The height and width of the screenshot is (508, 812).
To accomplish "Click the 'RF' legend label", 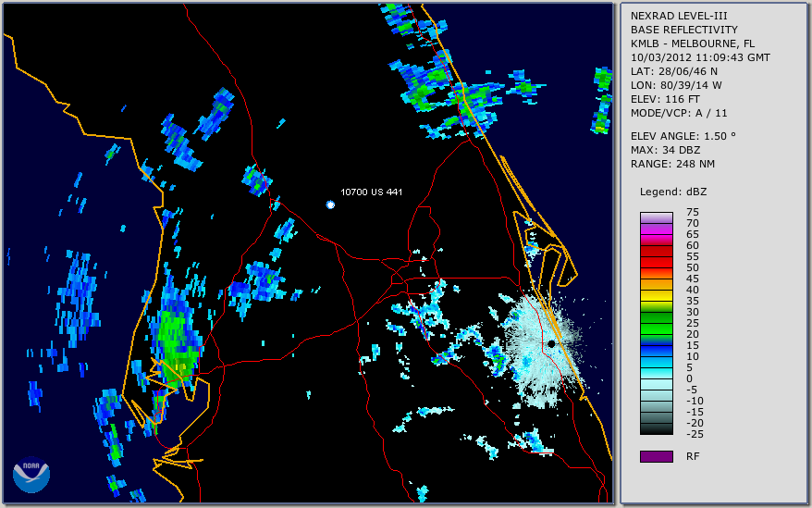I will 693,456.
